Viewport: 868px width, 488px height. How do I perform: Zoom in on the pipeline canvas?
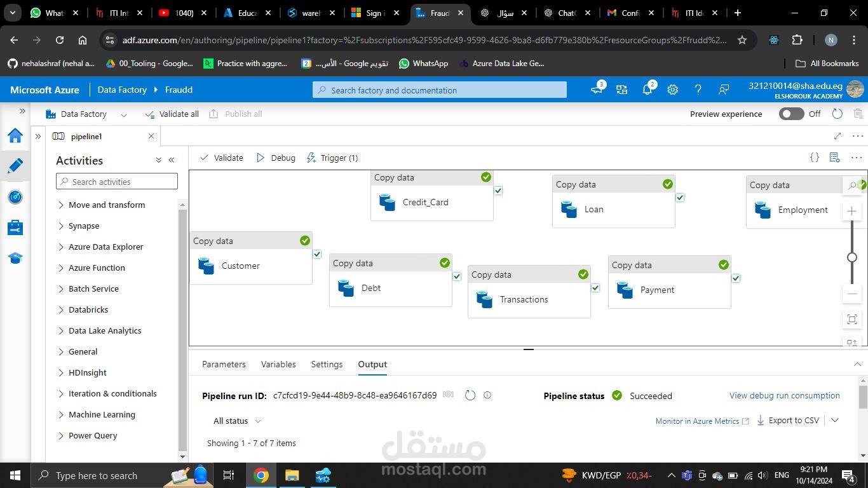[852, 211]
